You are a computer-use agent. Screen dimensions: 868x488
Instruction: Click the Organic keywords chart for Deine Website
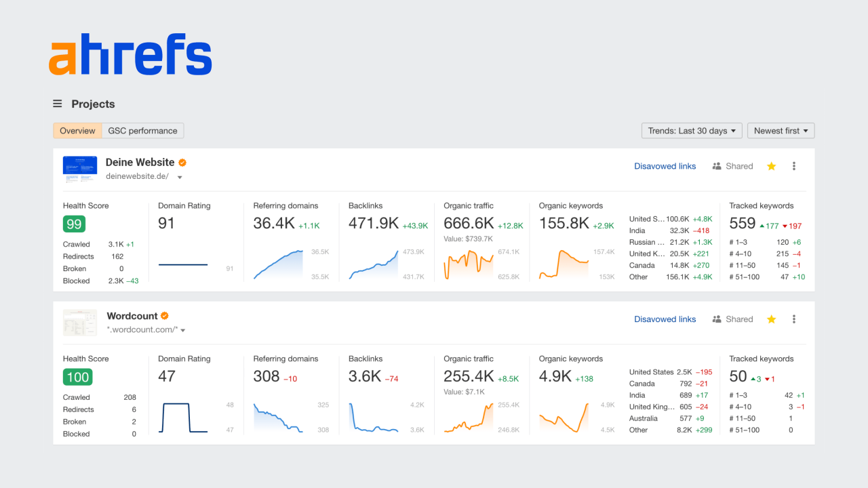[x=564, y=264]
